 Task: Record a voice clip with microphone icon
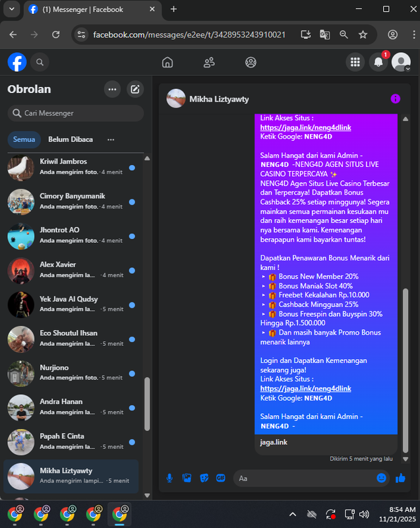point(170,478)
